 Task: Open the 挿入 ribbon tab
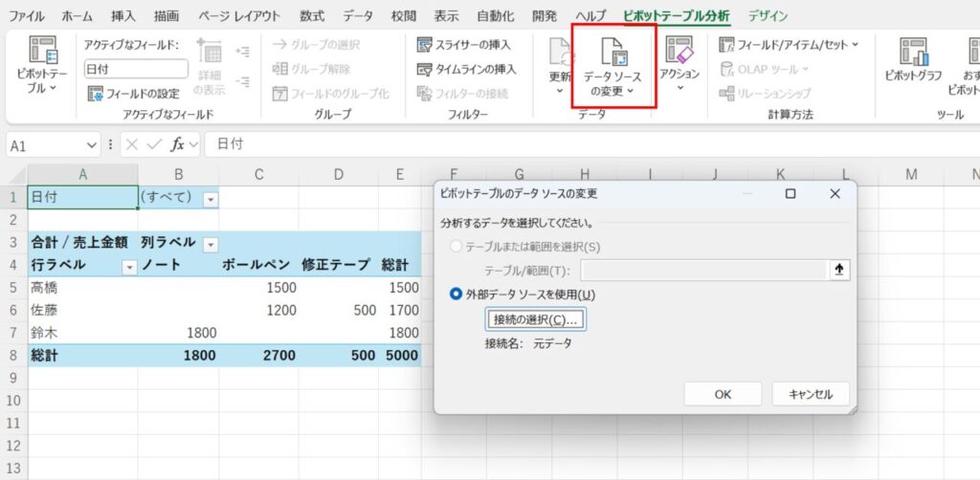coord(123,16)
